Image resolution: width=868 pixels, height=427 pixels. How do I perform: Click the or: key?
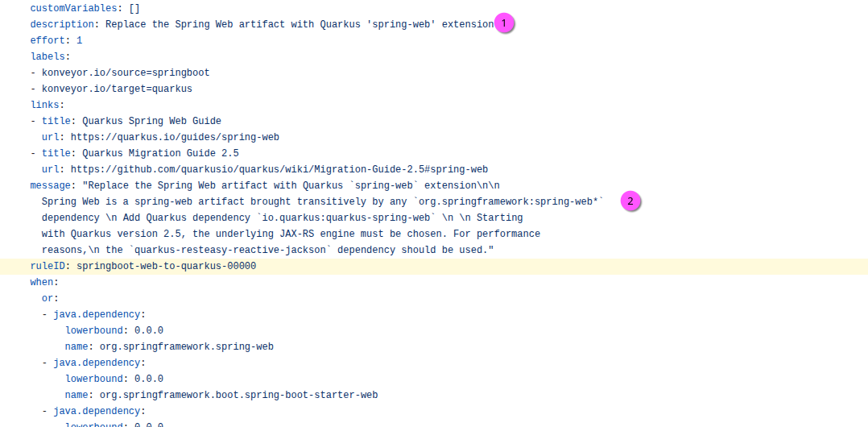coord(50,298)
